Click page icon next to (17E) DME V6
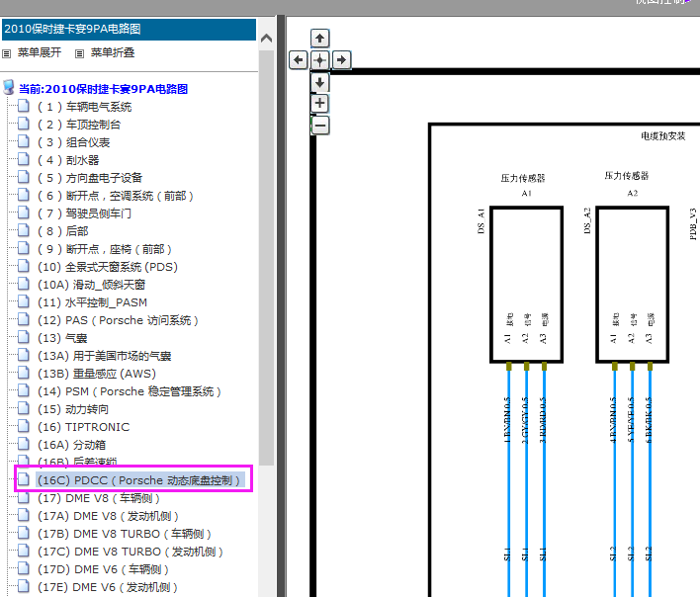Viewport: 700px width, 597px height. [24, 586]
